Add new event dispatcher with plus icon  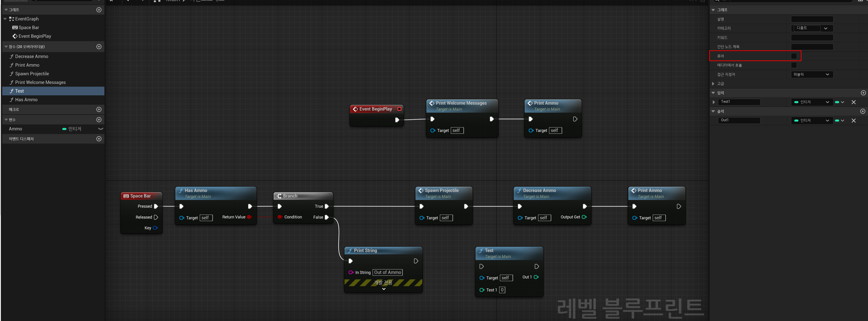(x=99, y=139)
